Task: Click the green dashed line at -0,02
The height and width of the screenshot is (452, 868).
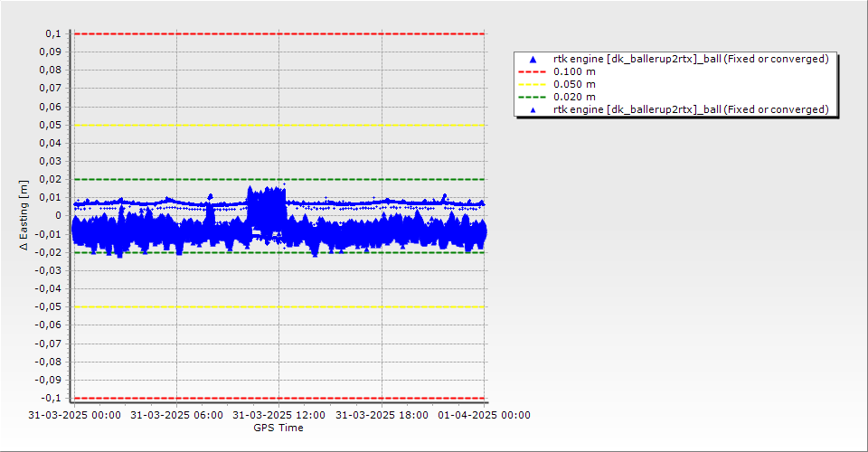Action: point(279,253)
